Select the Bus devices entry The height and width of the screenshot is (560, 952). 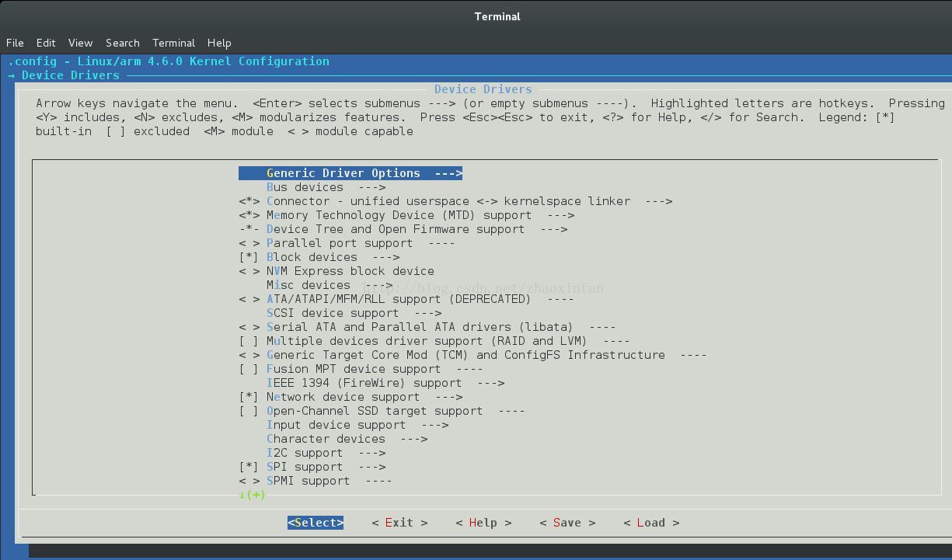[x=326, y=187]
